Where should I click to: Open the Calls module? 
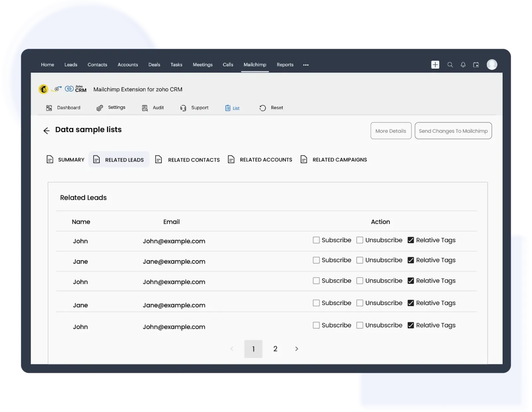(228, 65)
